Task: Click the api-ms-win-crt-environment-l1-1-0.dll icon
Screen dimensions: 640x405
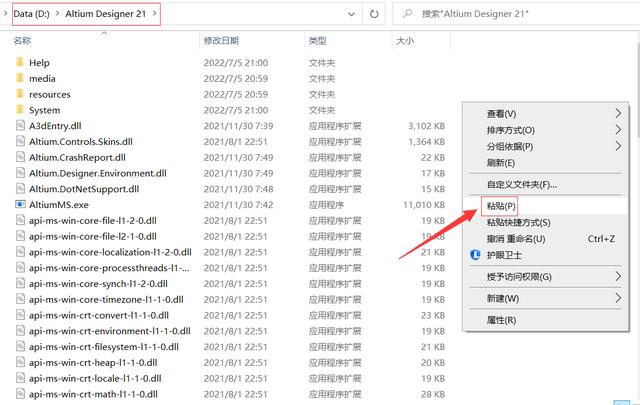Action: pyautogui.click(x=20, y=331)
